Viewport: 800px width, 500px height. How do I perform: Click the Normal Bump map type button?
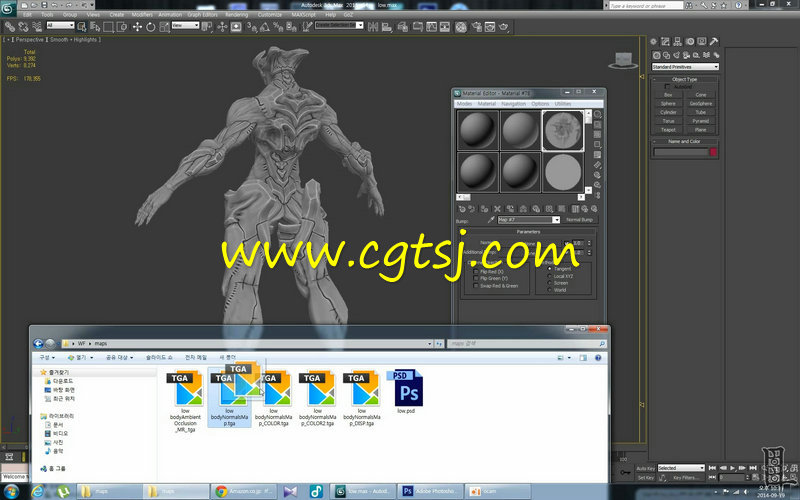tap(580, 219)
